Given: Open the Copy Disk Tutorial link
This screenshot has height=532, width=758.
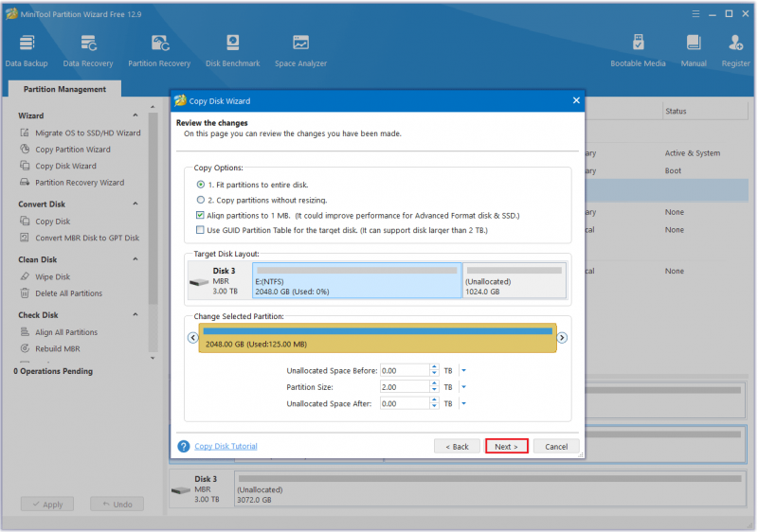Looking at the screenshot, I should point(226,447).
